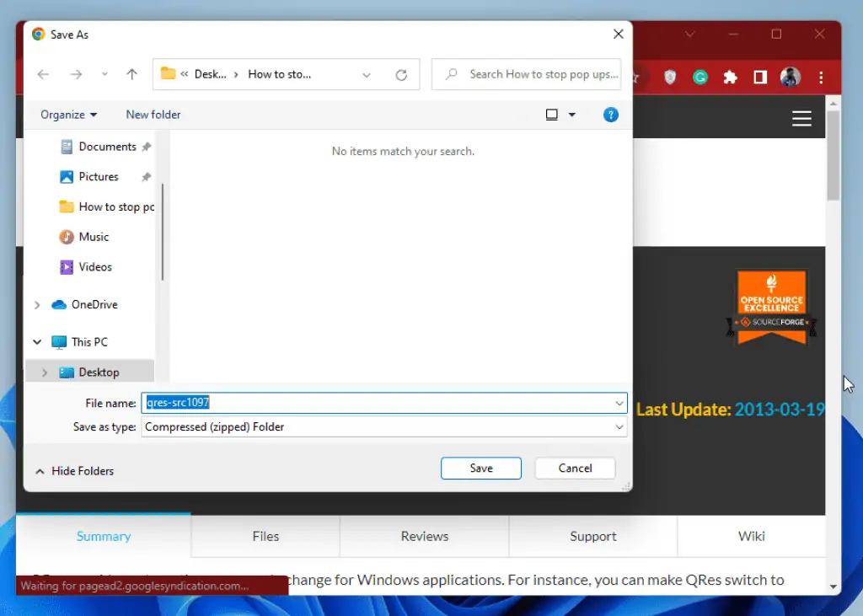This screenshot has height=616, width=863.
Task: Save the qres-src1097 file
Action: click(x=480, y=468)
